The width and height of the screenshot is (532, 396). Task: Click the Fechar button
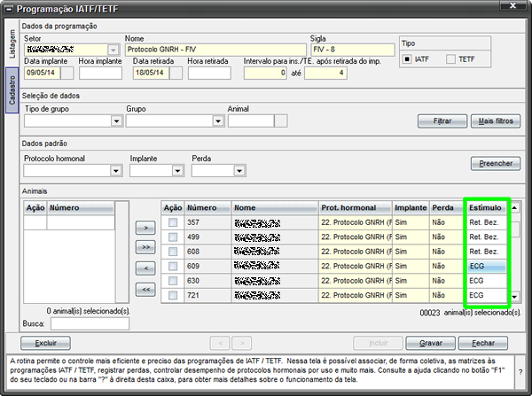[483, 343]
